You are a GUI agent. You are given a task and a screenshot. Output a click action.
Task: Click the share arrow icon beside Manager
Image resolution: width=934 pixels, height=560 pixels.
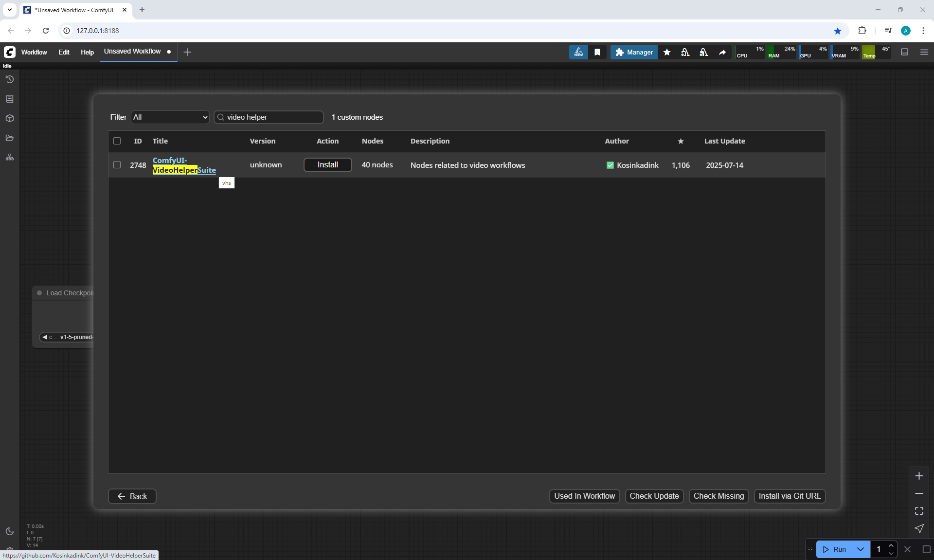click(722, 52)
